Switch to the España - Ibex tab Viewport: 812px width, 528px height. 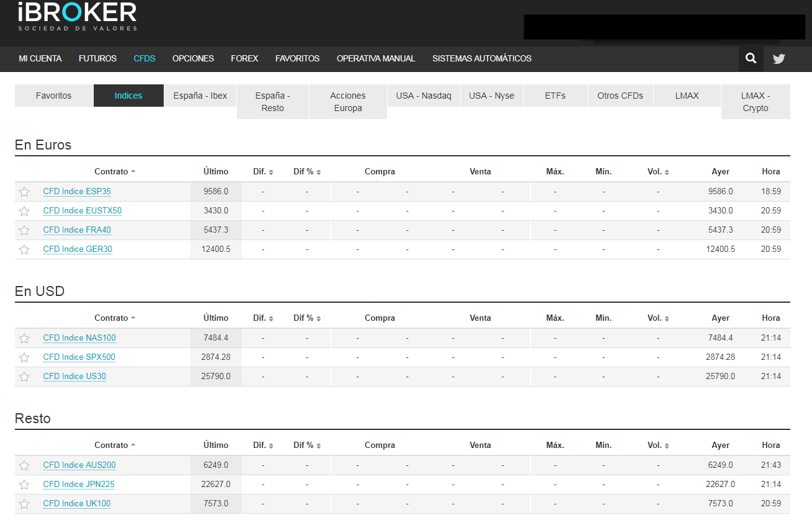pos(200,96)
